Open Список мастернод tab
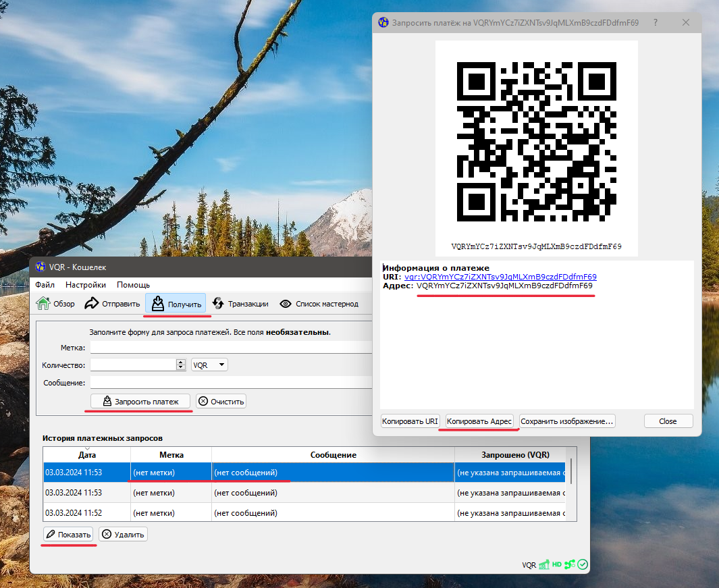 319,304
